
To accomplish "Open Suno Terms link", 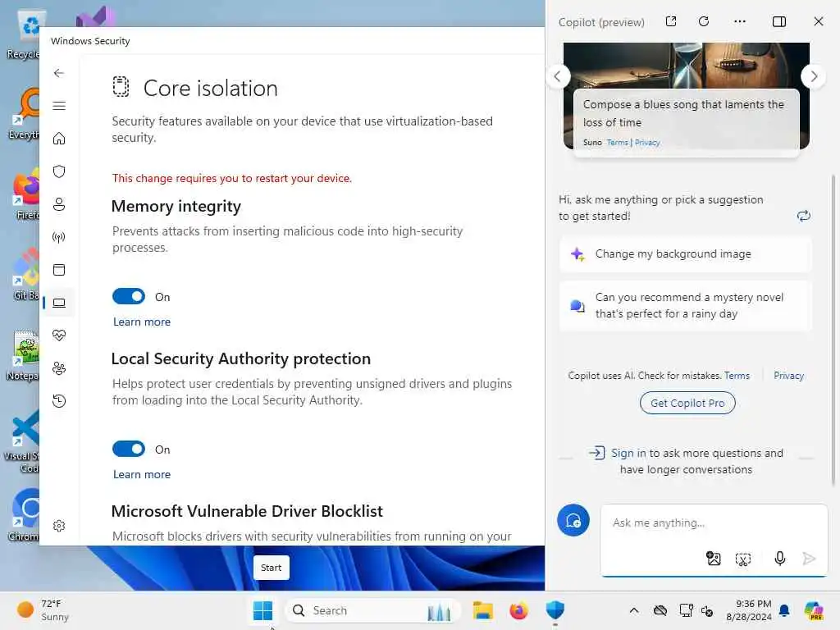I will pos(617,143).
